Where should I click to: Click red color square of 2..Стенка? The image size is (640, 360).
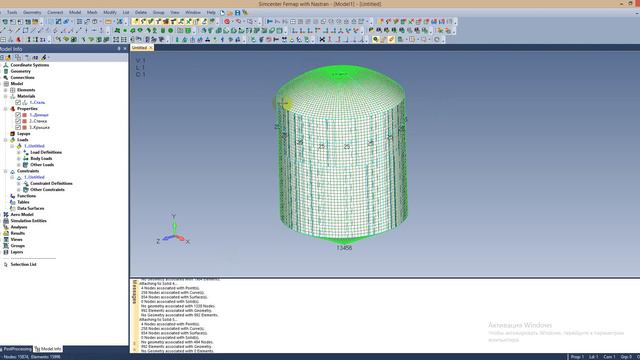point(24,121)
